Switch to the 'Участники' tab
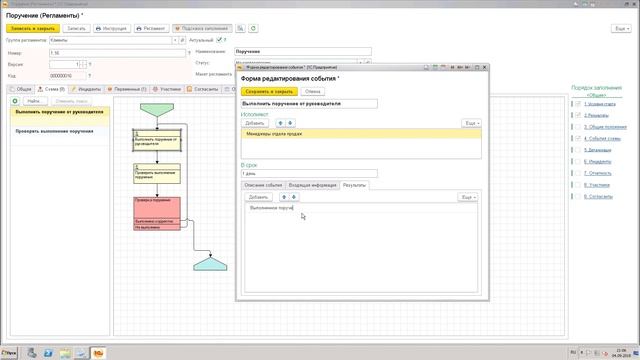Screen dimensions: 640x360 (167, 89)
